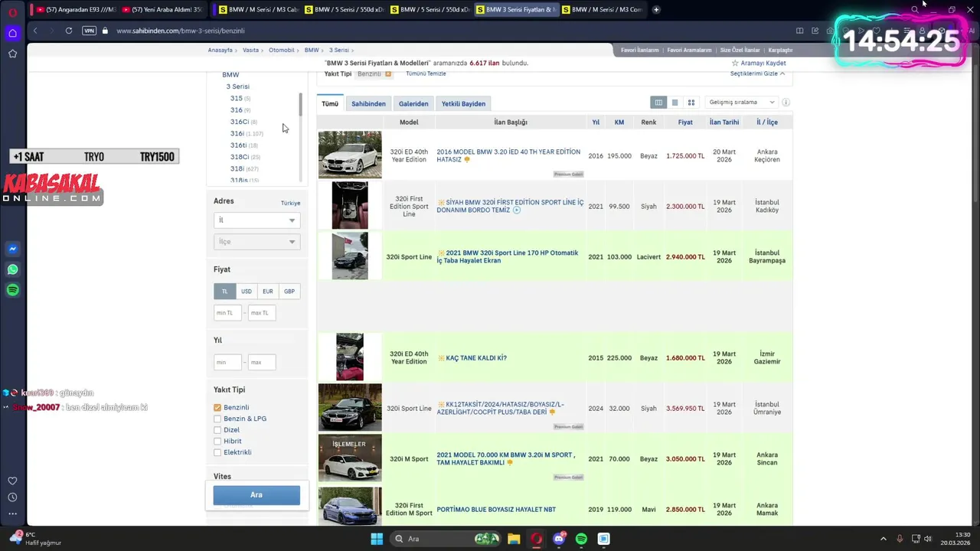Select the Sahibinden listings tab

368,103
